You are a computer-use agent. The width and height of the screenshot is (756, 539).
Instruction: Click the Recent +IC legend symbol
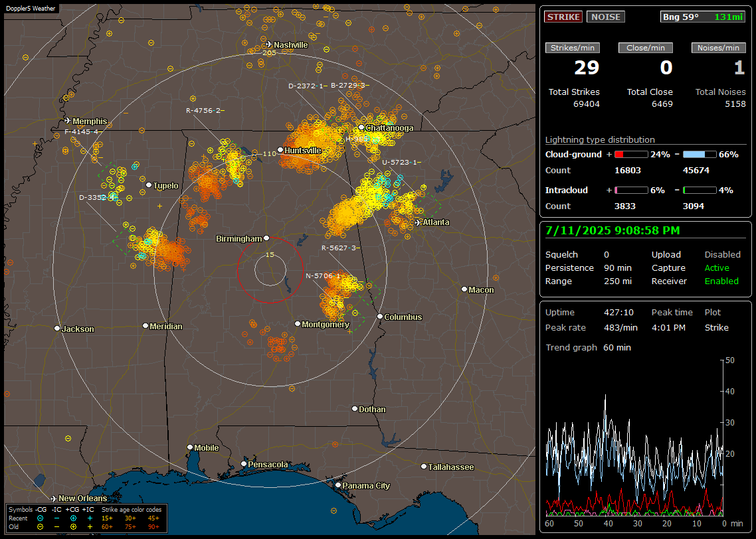coord(90,518)
